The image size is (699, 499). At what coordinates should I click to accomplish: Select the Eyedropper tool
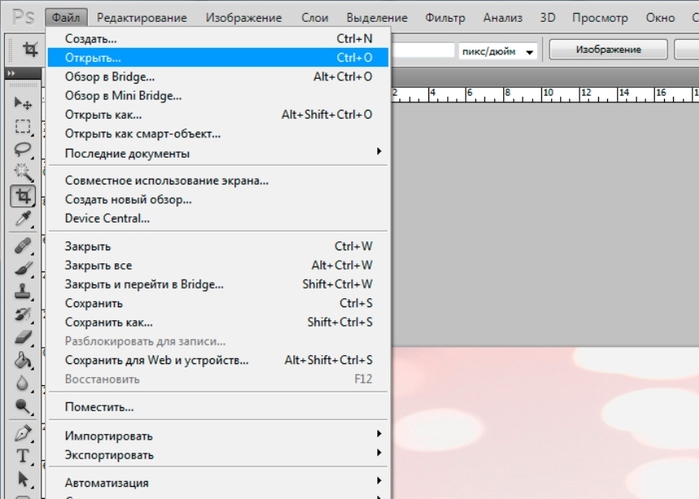click(x=22, y=219)
